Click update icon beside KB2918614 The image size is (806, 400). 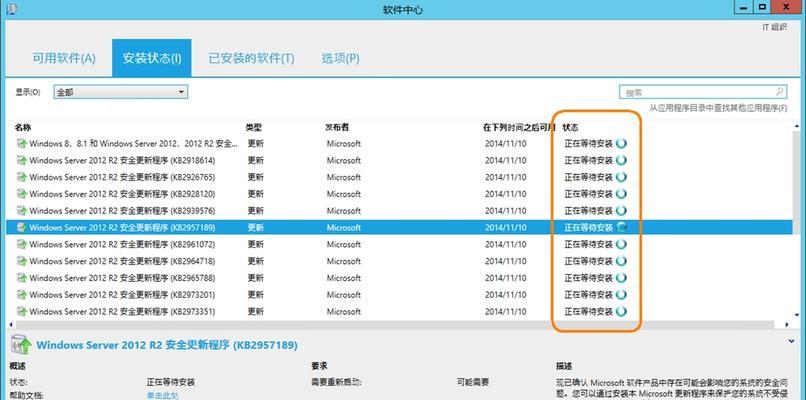pos(22,160)
